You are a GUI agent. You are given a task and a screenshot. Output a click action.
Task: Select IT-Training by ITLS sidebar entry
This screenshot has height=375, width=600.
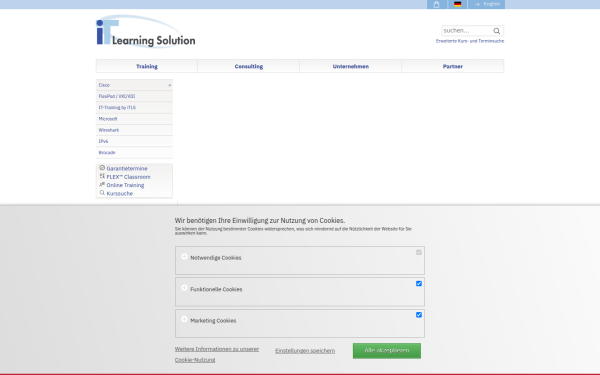(x=134, y=108)
